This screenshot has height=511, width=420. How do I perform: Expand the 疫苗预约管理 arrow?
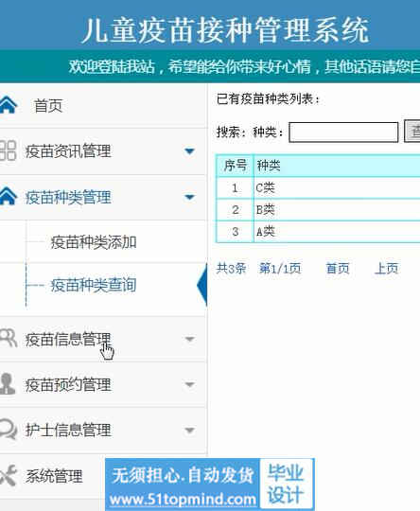(x=189, y=384)
